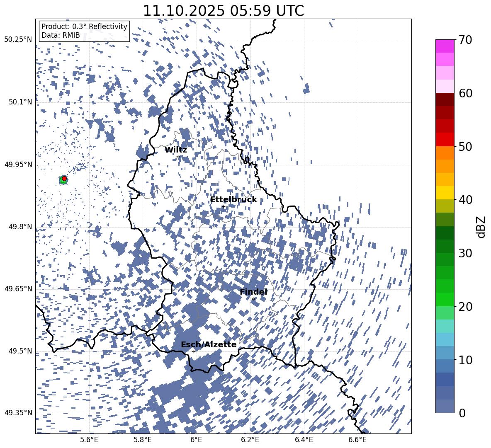Click the dBZ colorbar axis label

click(x=481, y=227)
